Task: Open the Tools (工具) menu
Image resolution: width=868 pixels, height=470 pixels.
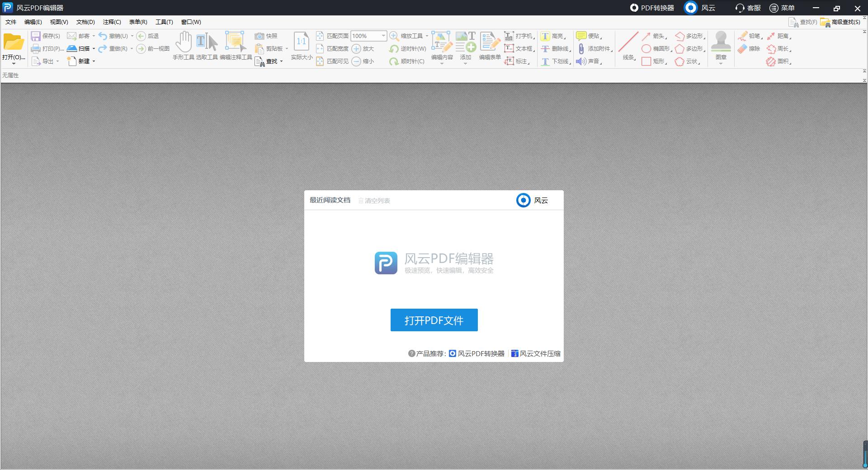Action: click(164, 22)
